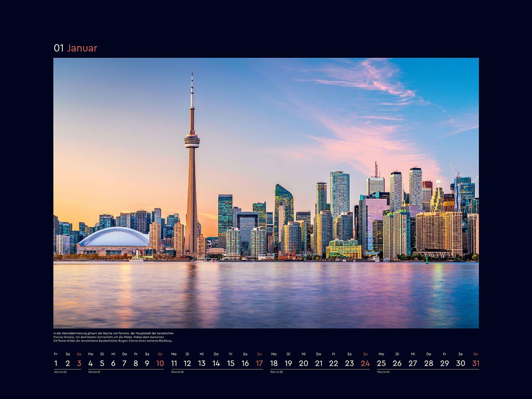Pick date 10 in the calendar strip

tap(160, 363)
